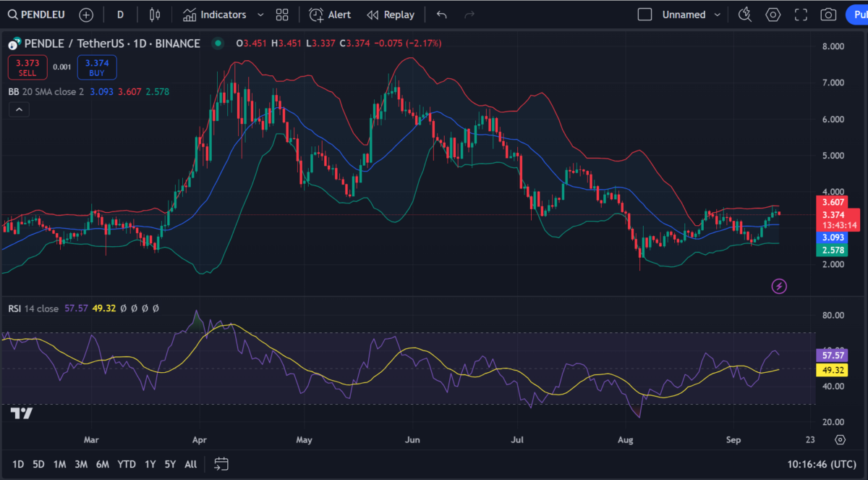
Task: Create an Alert
Action: tap(330, 14)
